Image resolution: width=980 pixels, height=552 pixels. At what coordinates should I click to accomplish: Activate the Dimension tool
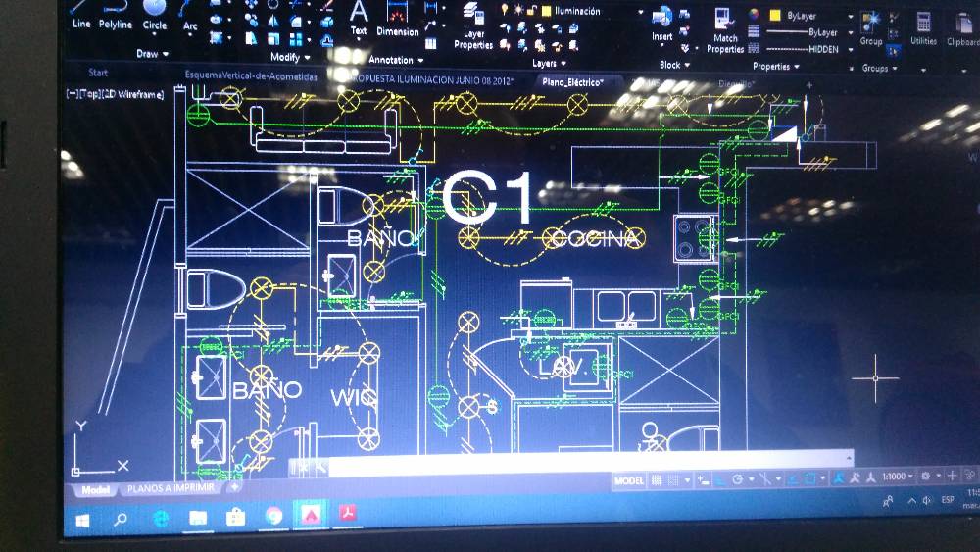click(x=398, y=20)
